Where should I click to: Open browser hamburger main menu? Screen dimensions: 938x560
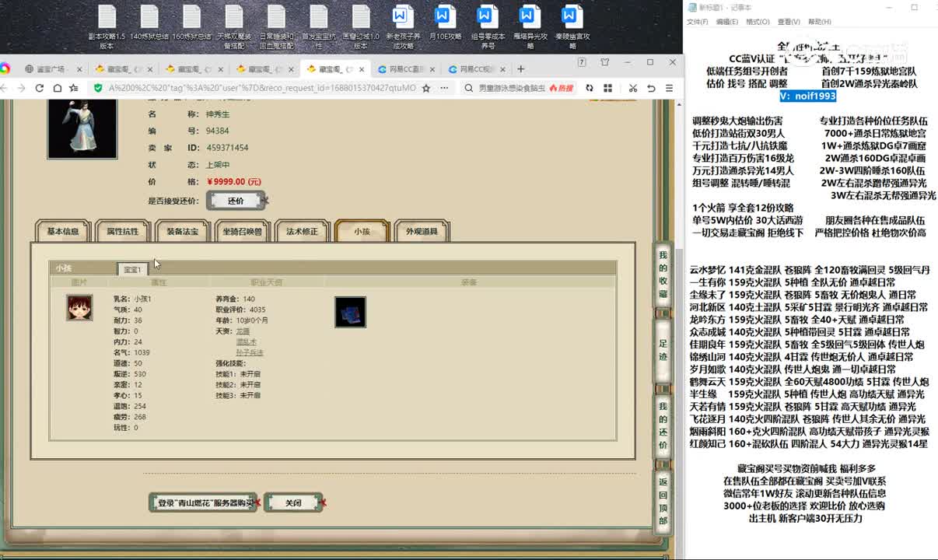tap(669, 88)
